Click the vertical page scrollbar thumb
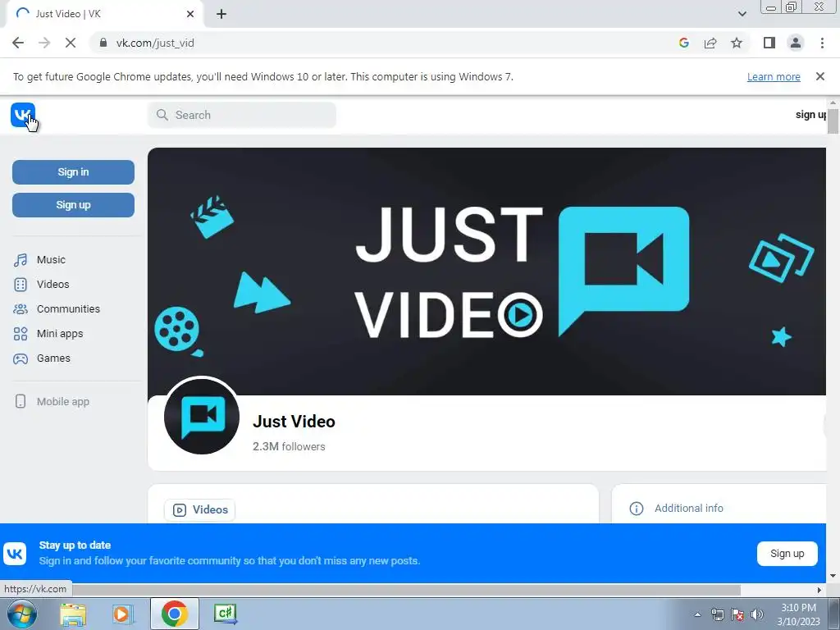The height and width of the screenshot is (630, 840). (x=833, y=121)
